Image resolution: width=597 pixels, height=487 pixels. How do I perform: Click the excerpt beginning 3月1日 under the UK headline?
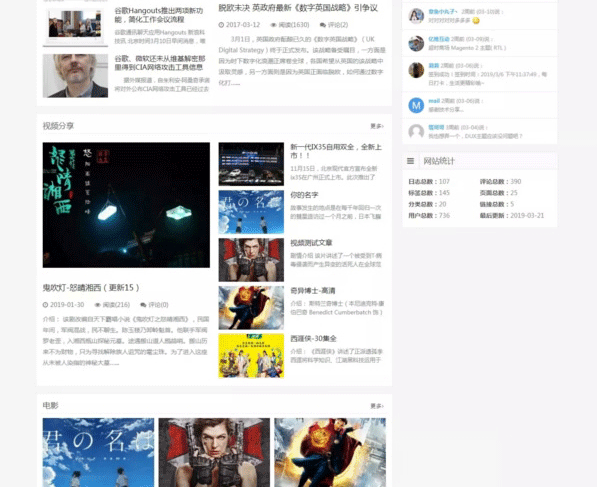click(x=302, y=61)
